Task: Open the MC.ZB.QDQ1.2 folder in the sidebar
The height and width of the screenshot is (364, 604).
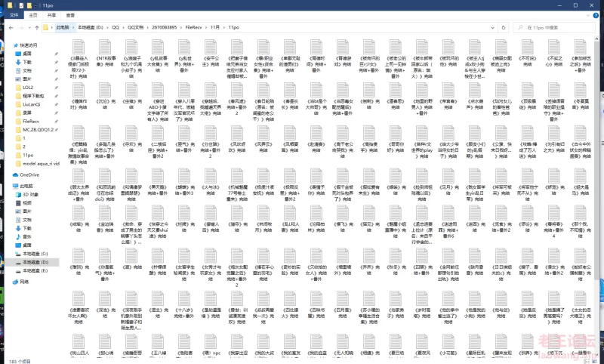Action: point(37,130)
